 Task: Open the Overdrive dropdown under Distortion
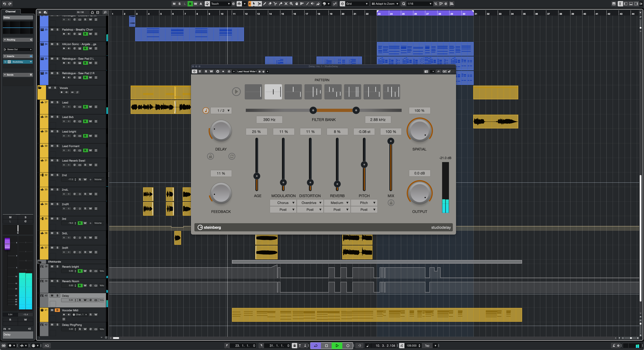click(x=310, y=203)
